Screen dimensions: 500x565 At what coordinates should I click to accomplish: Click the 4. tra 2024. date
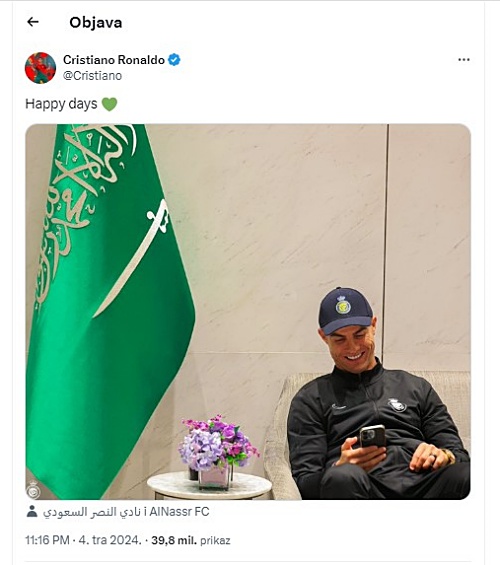pyautogui.click(x=110, y=540)
